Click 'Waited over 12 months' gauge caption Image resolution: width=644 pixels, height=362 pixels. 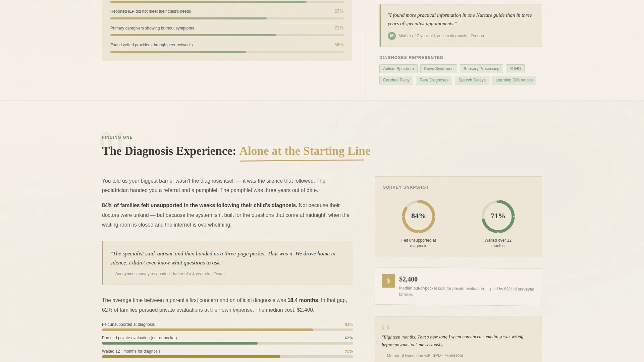[498, 243]
